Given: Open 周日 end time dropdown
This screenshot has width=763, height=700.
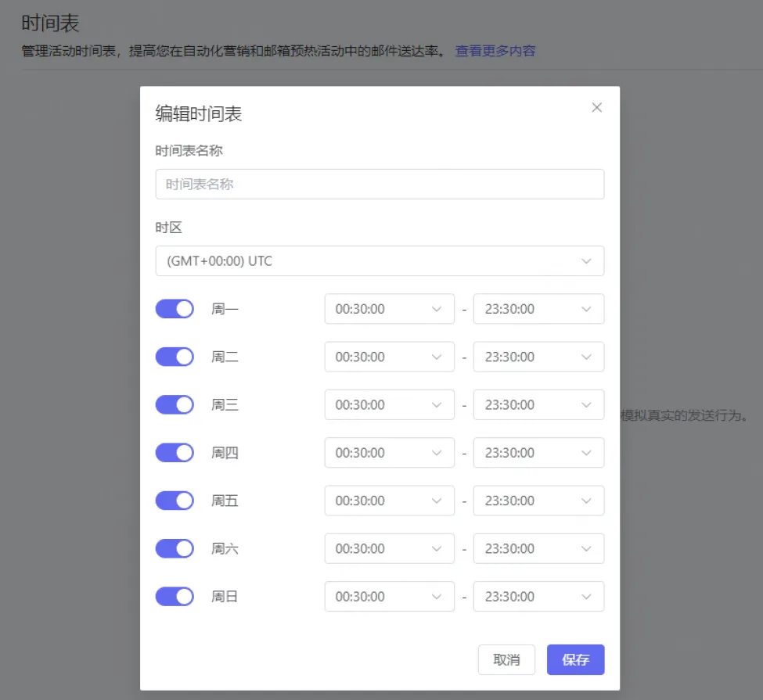Looking at the screenshot, I should [x=538, y=597].
